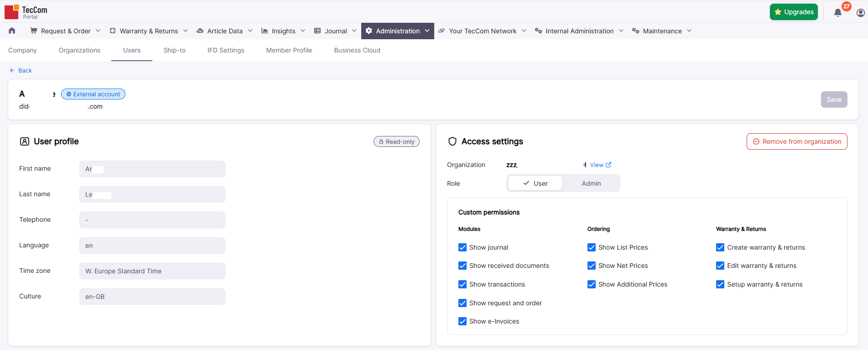The image size is (868, 350).
Task: Expand the Article Data chevron
Action: (x=250, y=31)
